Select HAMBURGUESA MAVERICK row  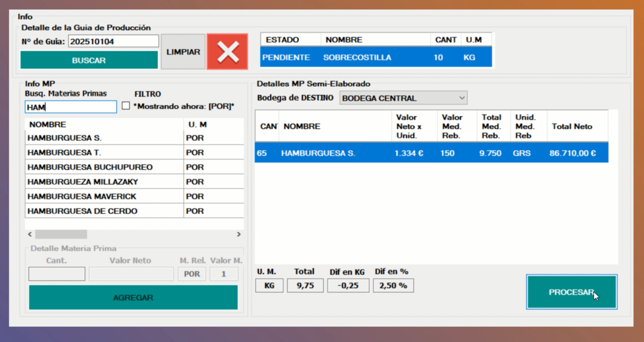[104, 197]
